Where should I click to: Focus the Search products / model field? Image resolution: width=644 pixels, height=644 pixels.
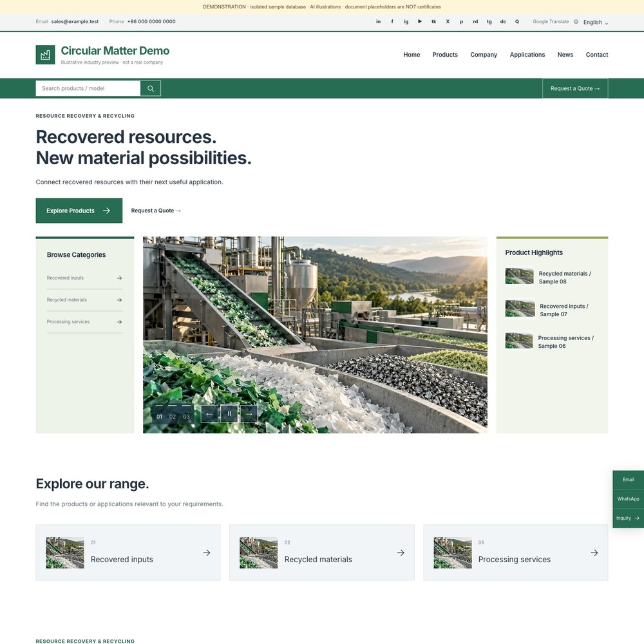pyautogui.click(x=88, y=88)
